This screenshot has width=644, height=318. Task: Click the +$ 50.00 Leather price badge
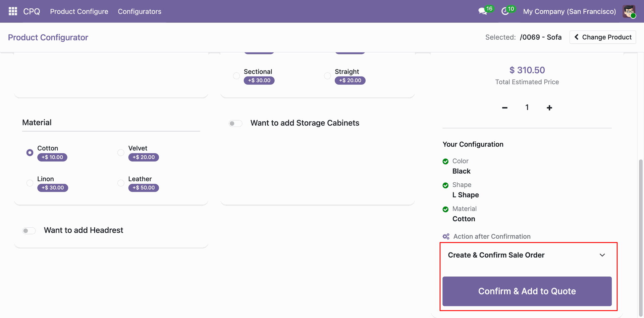(x=144, y=188)
